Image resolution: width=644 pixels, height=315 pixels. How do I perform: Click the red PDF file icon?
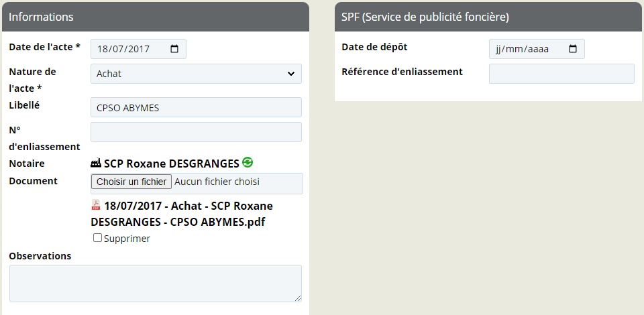[x=96, y=204]
